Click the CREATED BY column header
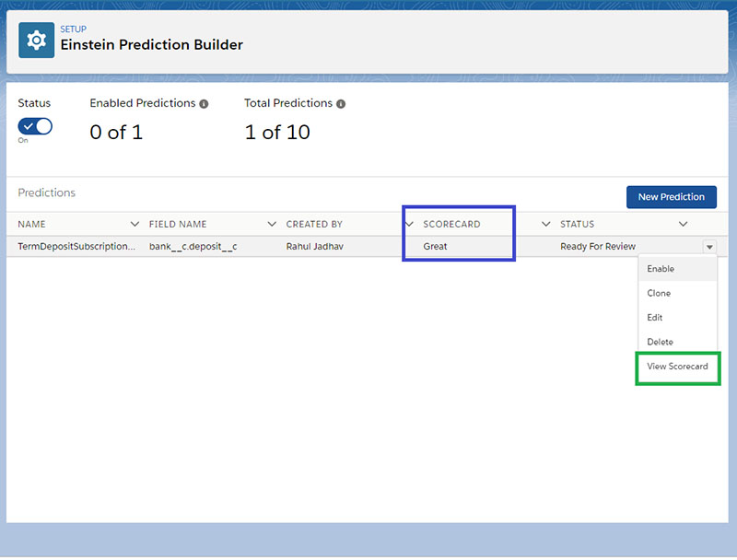This screenshot has height=560, width=737. 314,224
